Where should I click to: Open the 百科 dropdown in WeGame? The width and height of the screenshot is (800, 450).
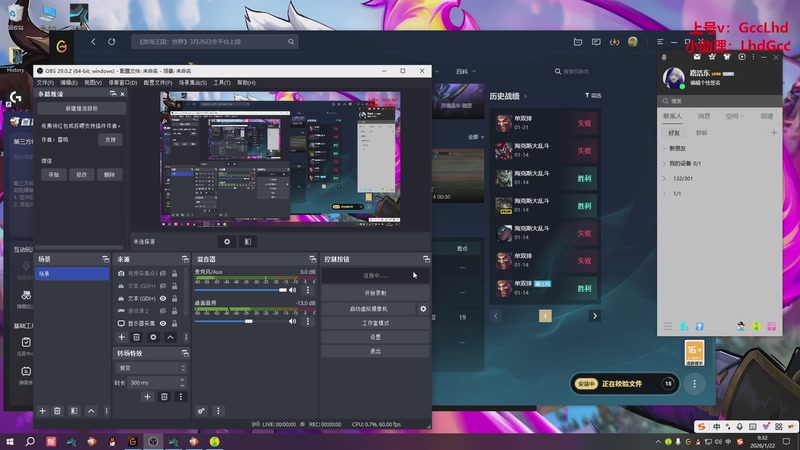(466, 71)
